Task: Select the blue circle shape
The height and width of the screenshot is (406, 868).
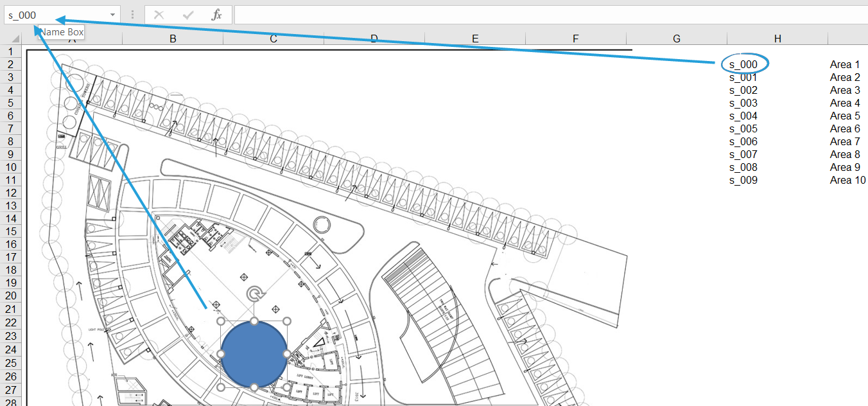Action: (x=254, y=355)
